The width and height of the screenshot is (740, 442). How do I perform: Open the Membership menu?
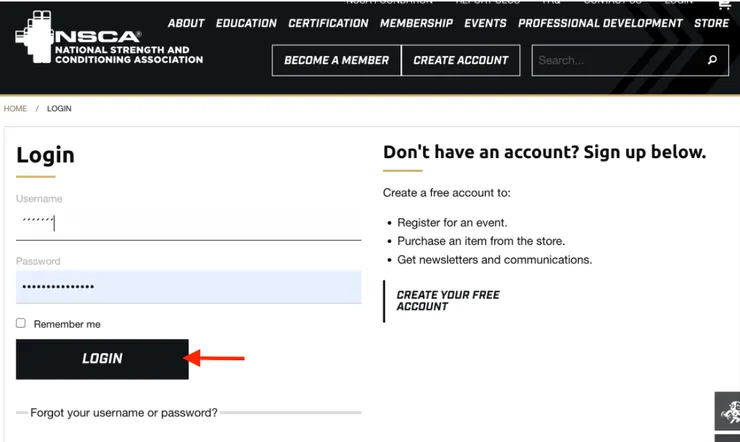pos(416,23)
